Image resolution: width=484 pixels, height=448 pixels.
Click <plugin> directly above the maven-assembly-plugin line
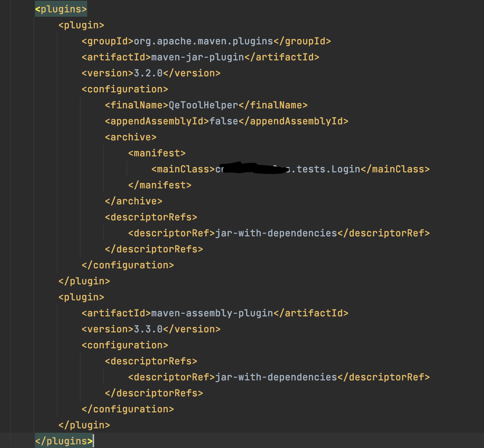pos(81,297)
